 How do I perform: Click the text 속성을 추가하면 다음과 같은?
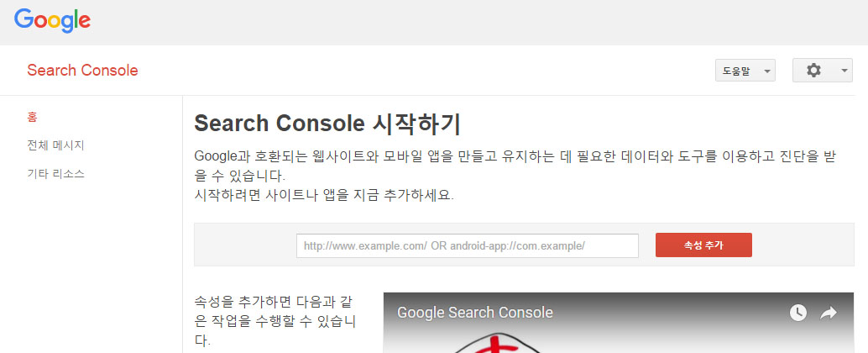tap(275, 301)
